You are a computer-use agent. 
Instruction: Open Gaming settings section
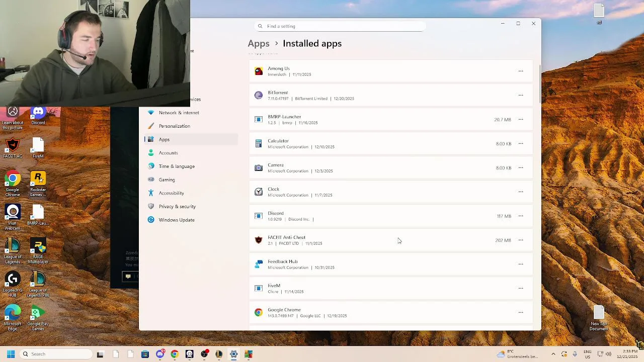191,180
